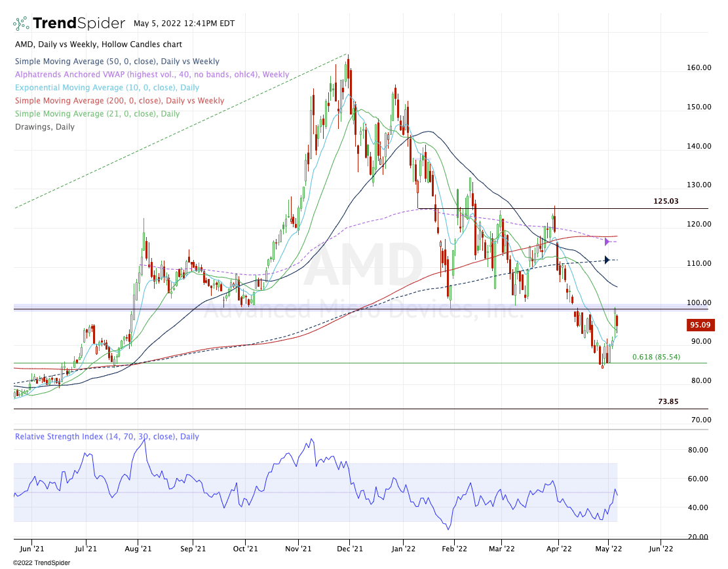Click the ©2022 TrendSpider copyright text

[41, 563]
